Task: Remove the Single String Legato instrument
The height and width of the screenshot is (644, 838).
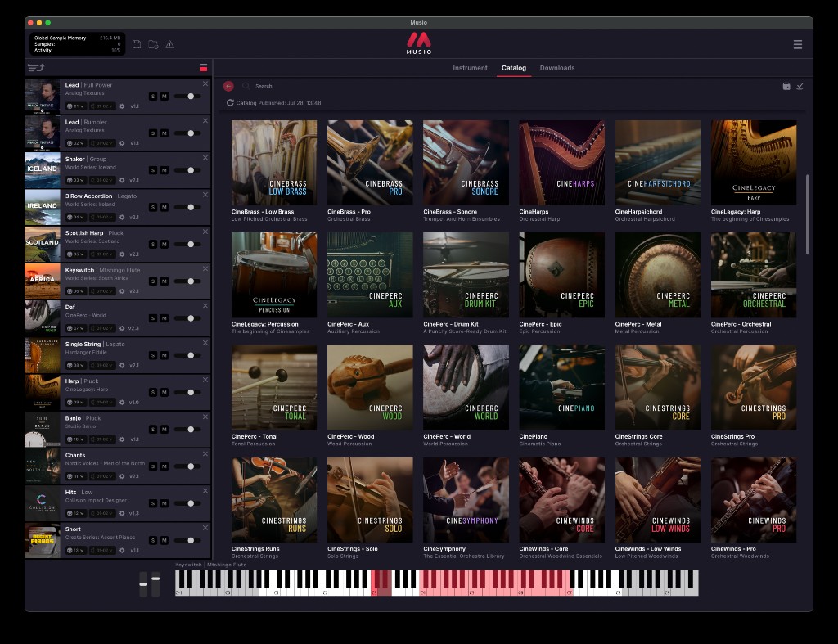Action: [x=205, y=343]
